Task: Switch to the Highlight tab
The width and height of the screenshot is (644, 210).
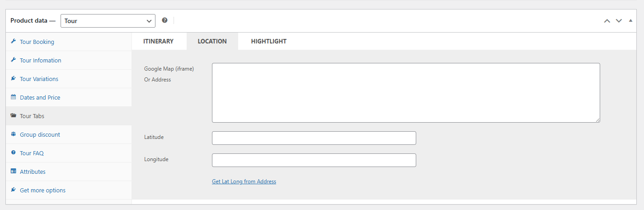Action: [269, 41]
